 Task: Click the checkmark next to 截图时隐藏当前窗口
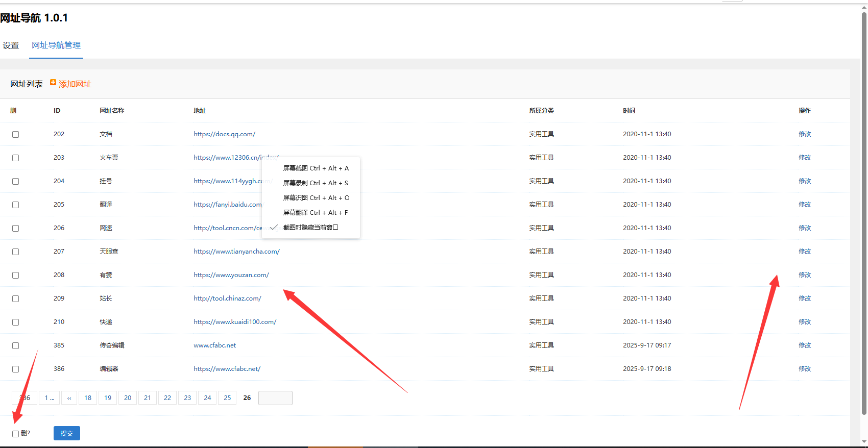(274, 228)
